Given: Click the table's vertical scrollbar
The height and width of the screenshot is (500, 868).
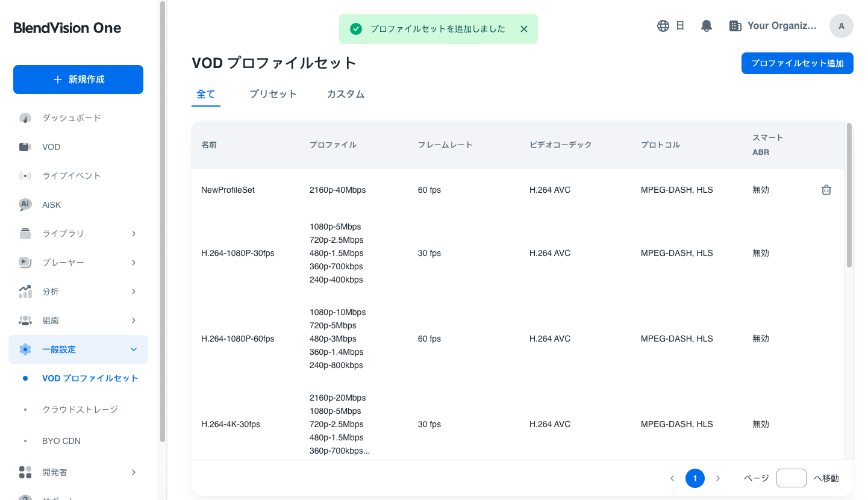Looking at the screenshot, I should pyautogui.click(x=849, y=196).
